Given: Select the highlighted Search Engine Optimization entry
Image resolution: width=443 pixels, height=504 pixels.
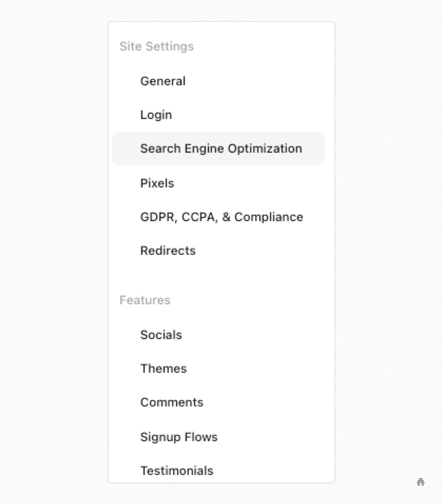Looking at the screenshot, I should (x=221, y=149).
